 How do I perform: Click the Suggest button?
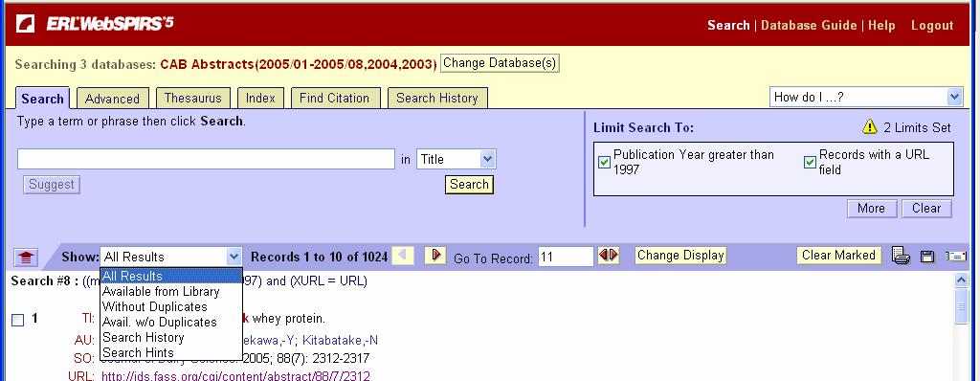tap(52, 185)
